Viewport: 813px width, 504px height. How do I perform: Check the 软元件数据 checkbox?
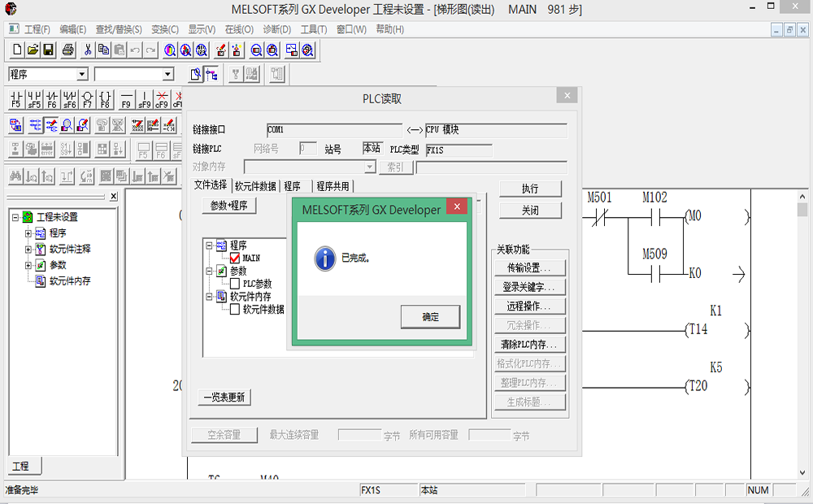pos(235,310)
